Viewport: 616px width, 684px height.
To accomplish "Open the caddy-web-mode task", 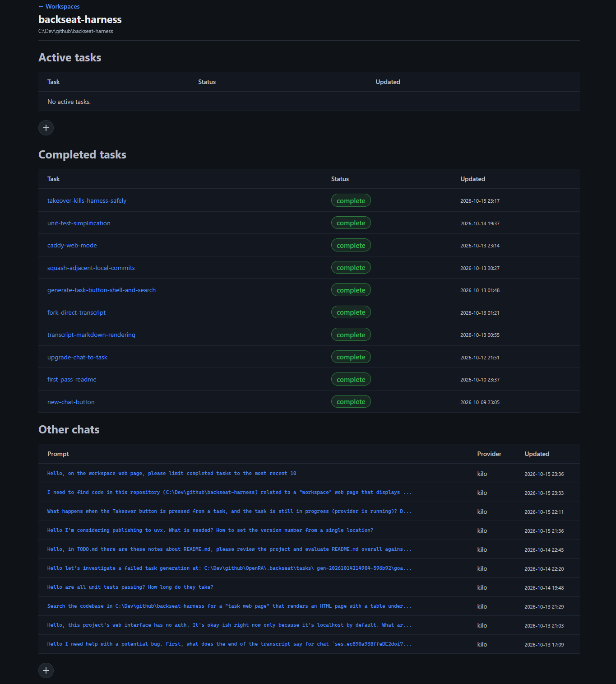I will (x=72, y=245).
